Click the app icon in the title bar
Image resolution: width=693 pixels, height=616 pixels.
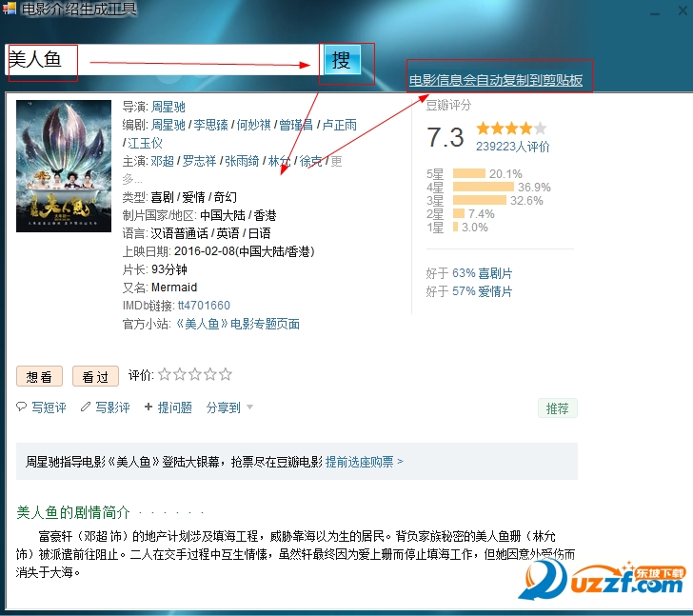pyautogui.click(x=10, y=8)
